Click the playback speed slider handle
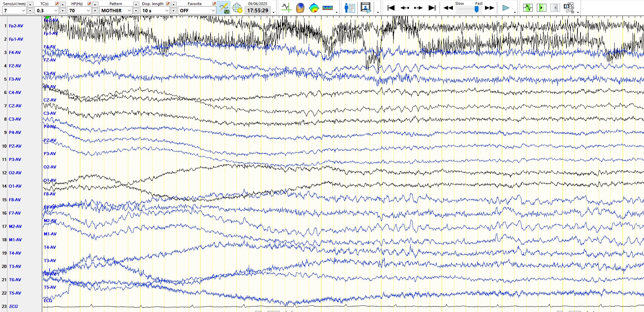 [477, 10]
